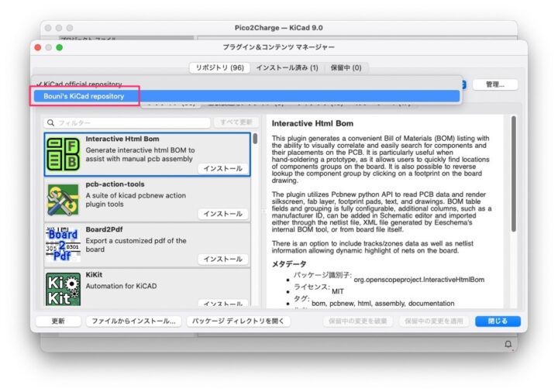Click the search magnifier icon in filter
558x392 pixels.
pyautogui.click(x=50, y=122)
